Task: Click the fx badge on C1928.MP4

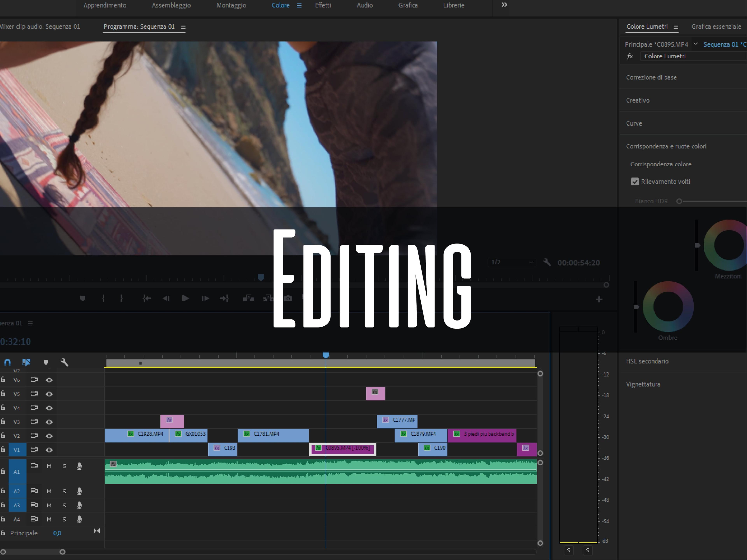Action: 131,434
